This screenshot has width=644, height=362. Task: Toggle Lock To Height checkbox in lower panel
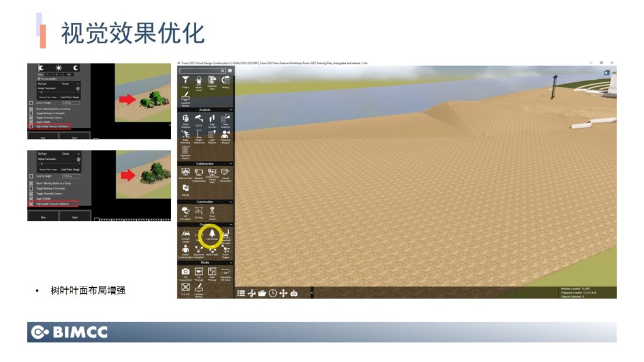[31, 176]
